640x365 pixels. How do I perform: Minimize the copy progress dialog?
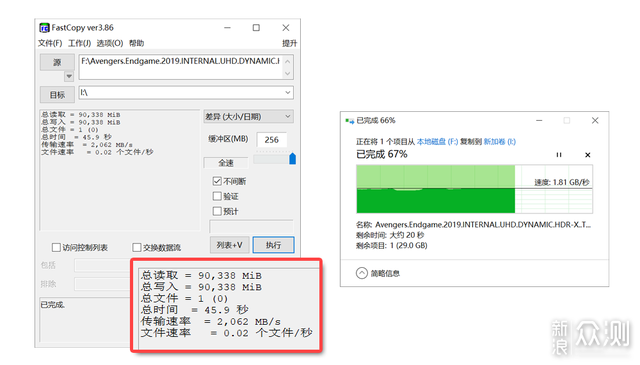click(539, 120)
